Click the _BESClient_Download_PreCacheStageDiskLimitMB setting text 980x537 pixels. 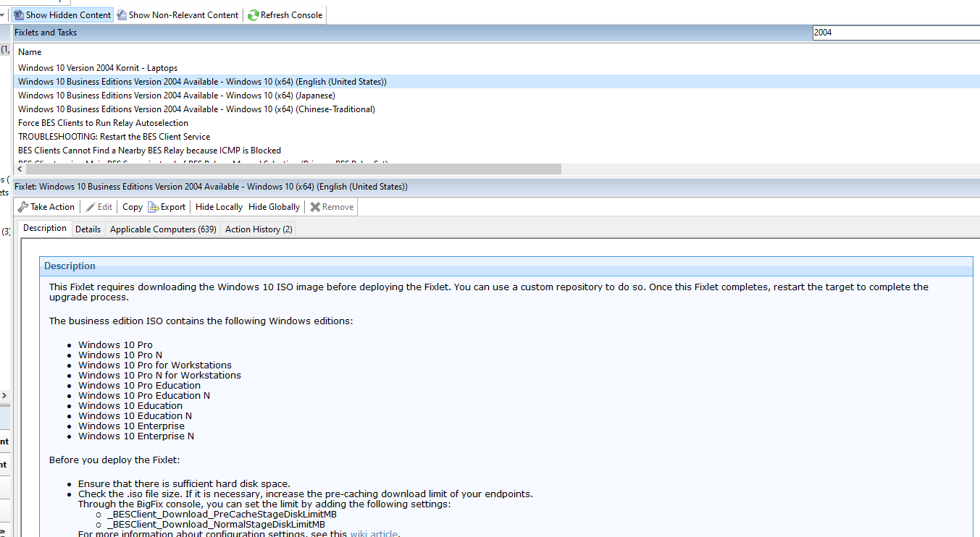click(222, 515)
